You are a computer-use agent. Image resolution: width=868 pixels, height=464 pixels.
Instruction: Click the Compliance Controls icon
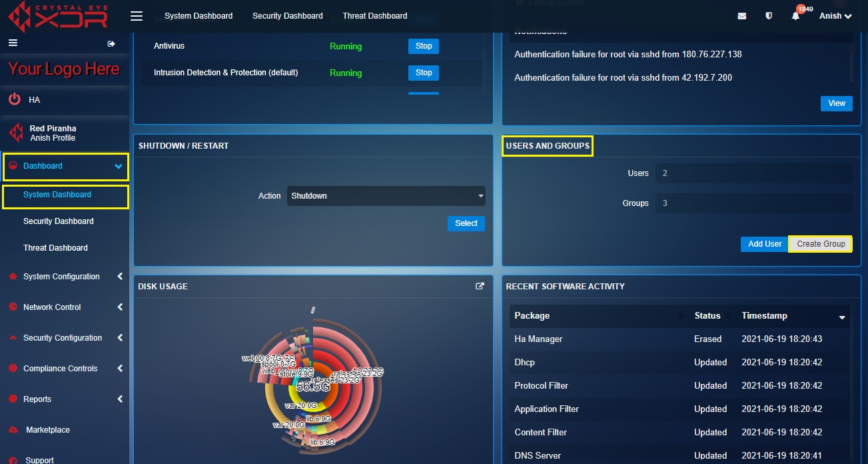point(13,369)
